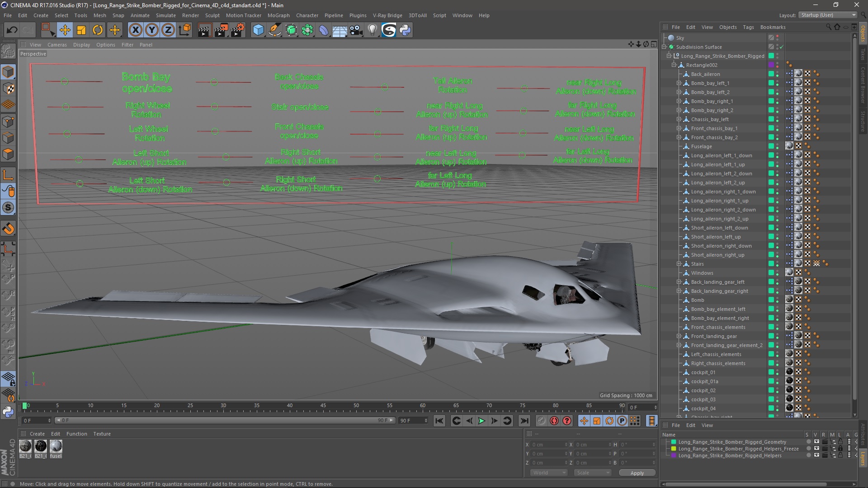The width and height of the screenshot is (868, 488).
Task: Toggle Windows object visibility dots
Action: click(x=778, y=273)
